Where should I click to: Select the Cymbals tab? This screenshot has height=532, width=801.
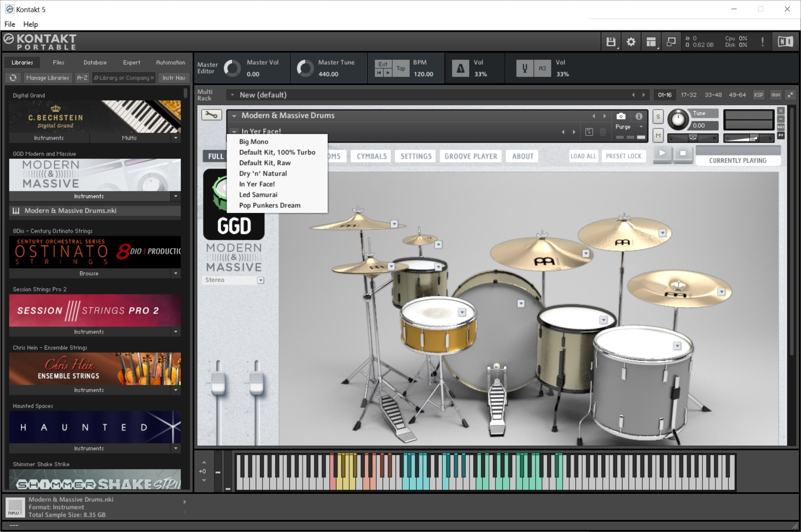click(x=371, y=156)
